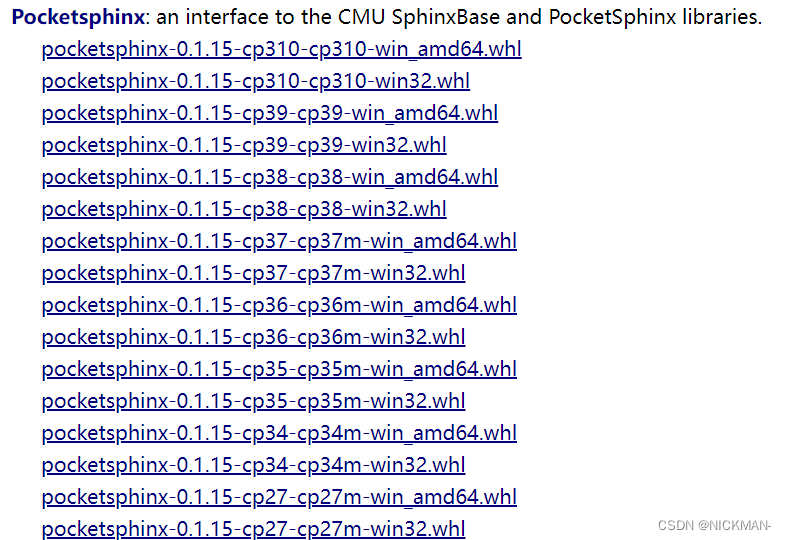786x540 pixels.
Task: Click the PocketSphinx libraries description text
Action: click(x=655, y=18)
